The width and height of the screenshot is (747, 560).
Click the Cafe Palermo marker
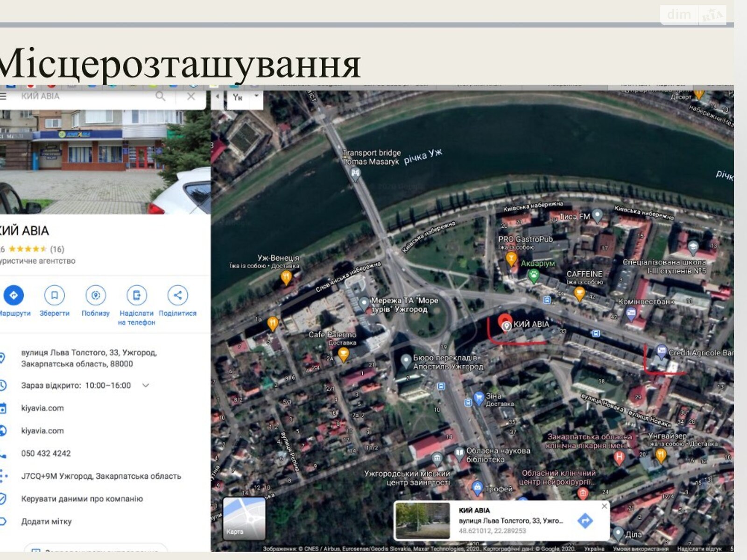(x=344, y=355)
